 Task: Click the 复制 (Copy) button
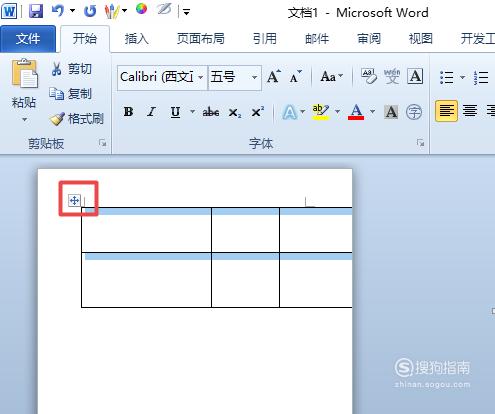point(70,94)
